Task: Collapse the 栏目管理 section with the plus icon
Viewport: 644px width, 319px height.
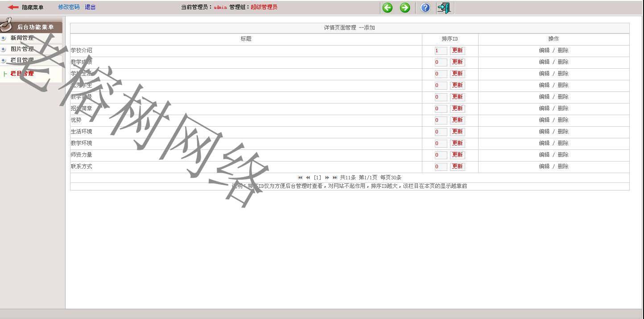Action: tap(3, 60)
